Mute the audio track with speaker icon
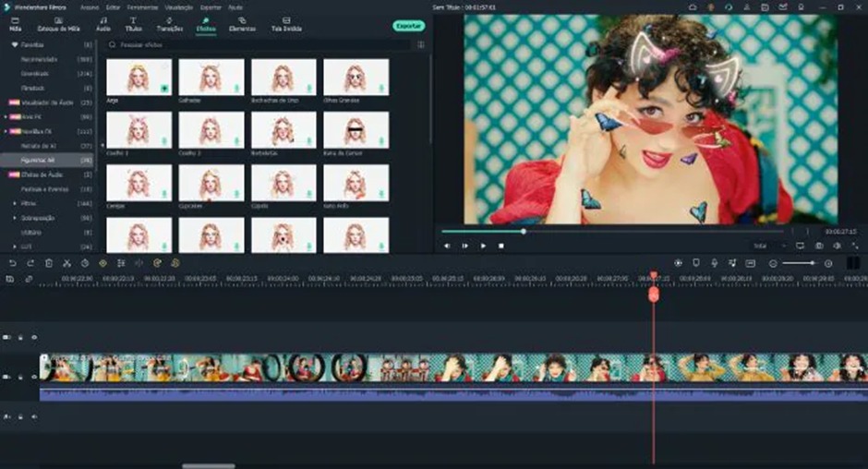Screen dimensions: 868x469 [34, 416]
